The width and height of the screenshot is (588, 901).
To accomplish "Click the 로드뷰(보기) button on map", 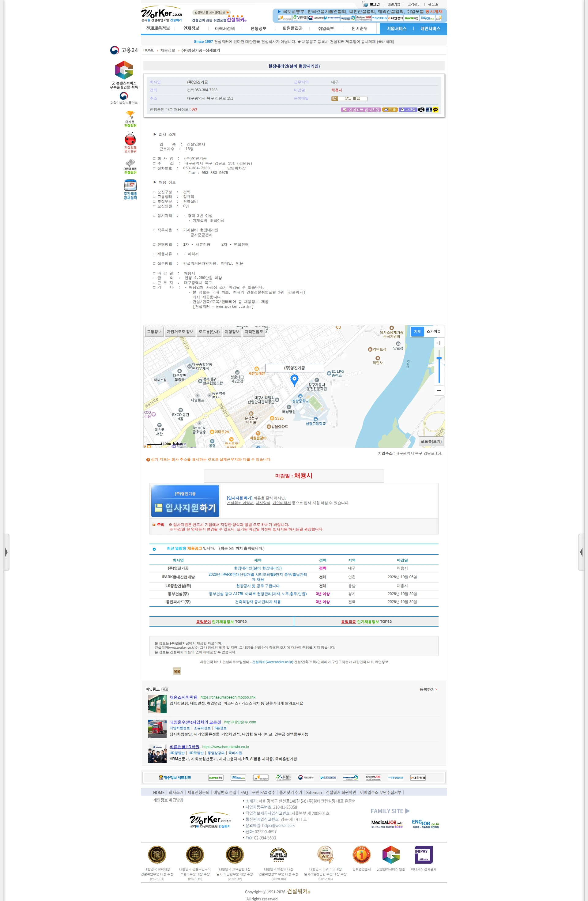I will tap(431, 441).
